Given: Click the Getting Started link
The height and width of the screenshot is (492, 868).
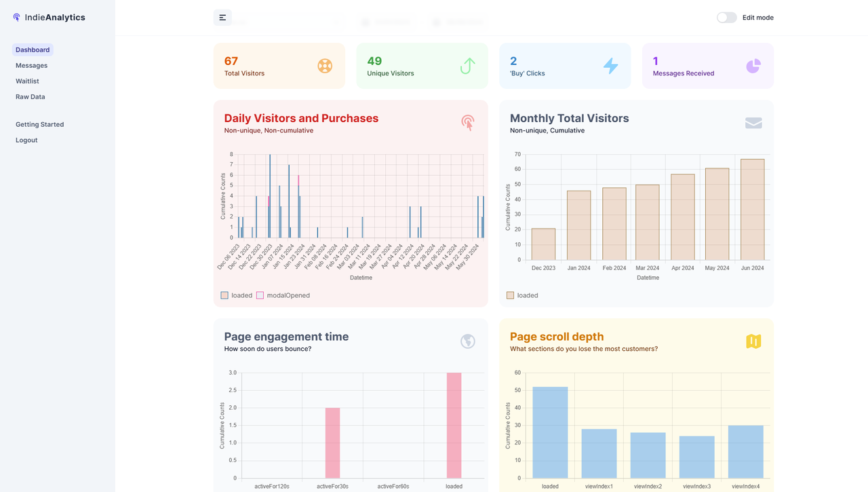Looking at the screenshot, I should tap(41, 124).
